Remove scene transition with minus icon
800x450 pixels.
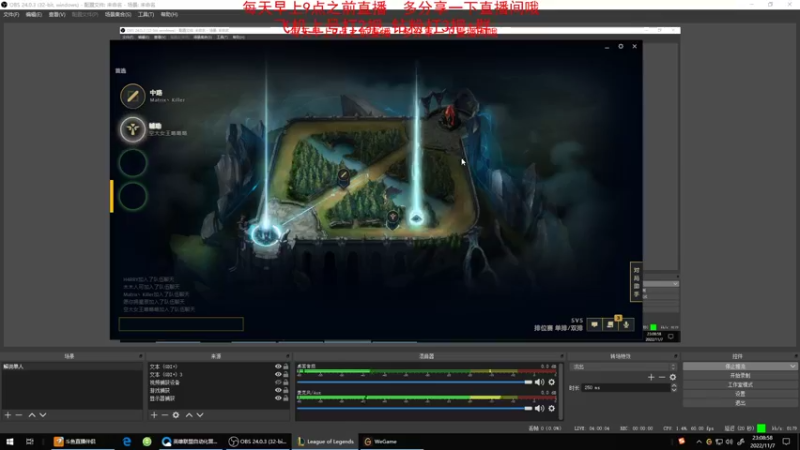pos(662,377)
